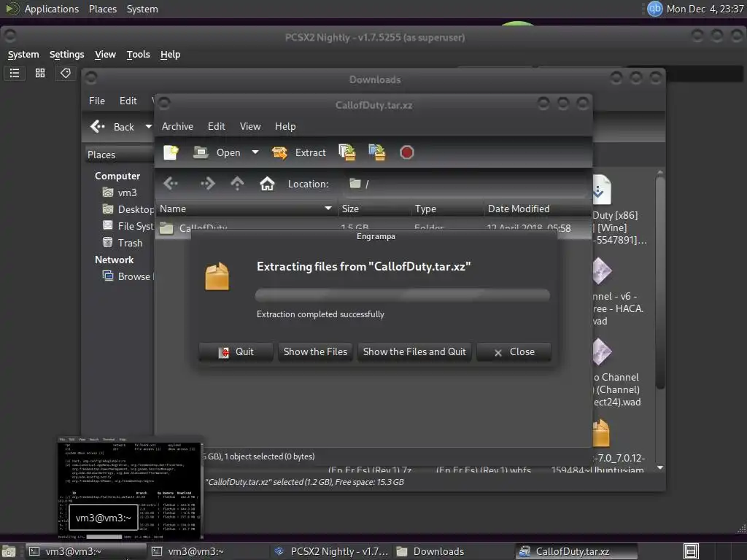Select Trash in Places sidebar

123,242
